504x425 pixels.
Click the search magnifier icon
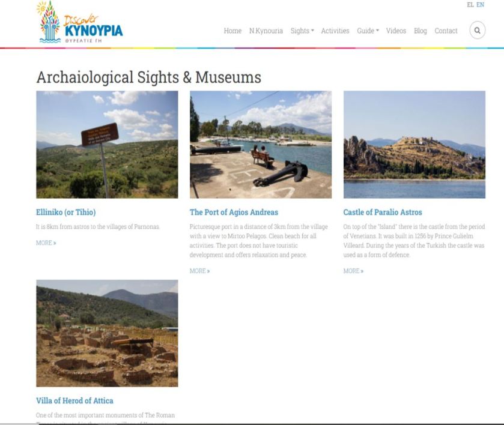[x=478, y=31]
